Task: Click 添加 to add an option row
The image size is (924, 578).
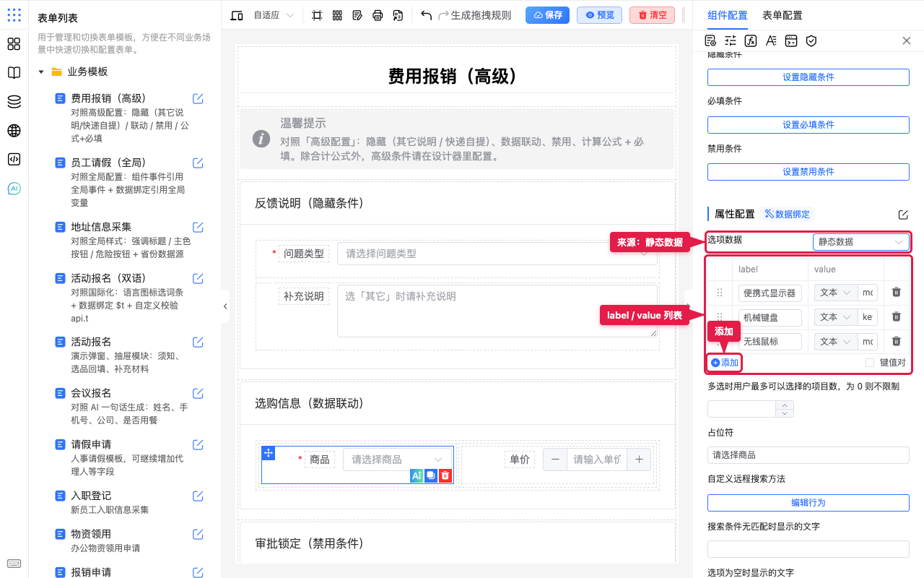Action: tap(725, 363)
